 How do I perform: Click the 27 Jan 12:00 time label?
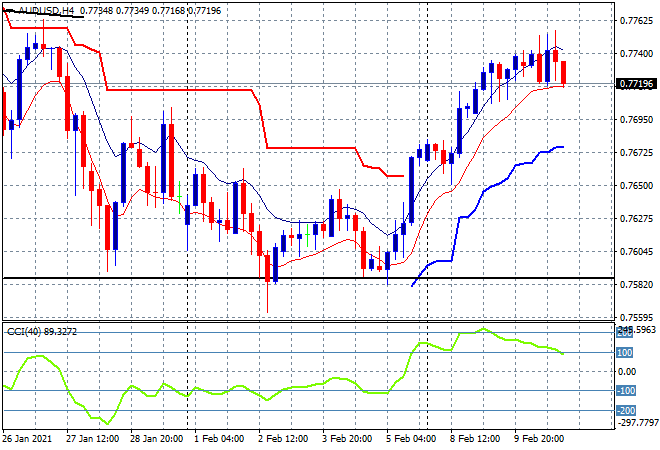click(x=93, y=439)
